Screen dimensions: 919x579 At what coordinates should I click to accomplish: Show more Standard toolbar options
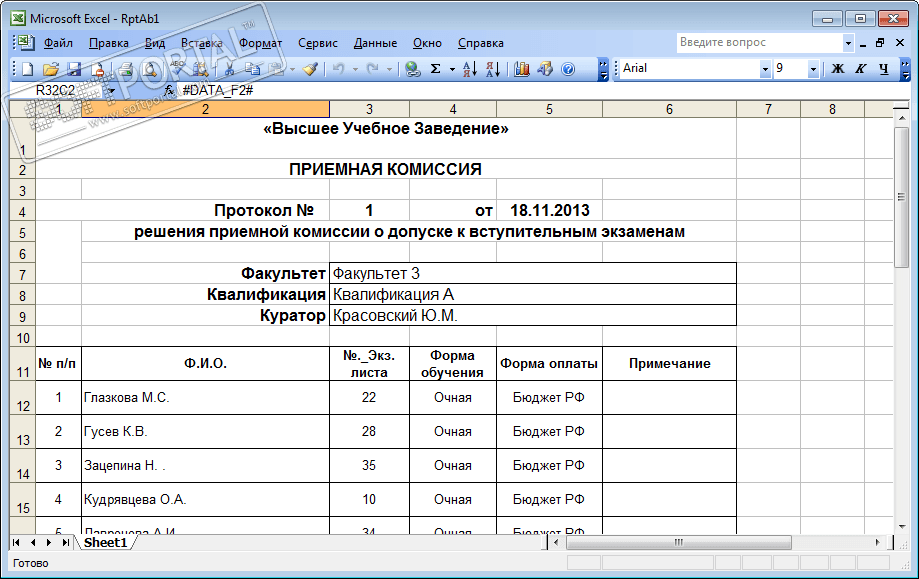pyautogui.click(x=604, y=69)
